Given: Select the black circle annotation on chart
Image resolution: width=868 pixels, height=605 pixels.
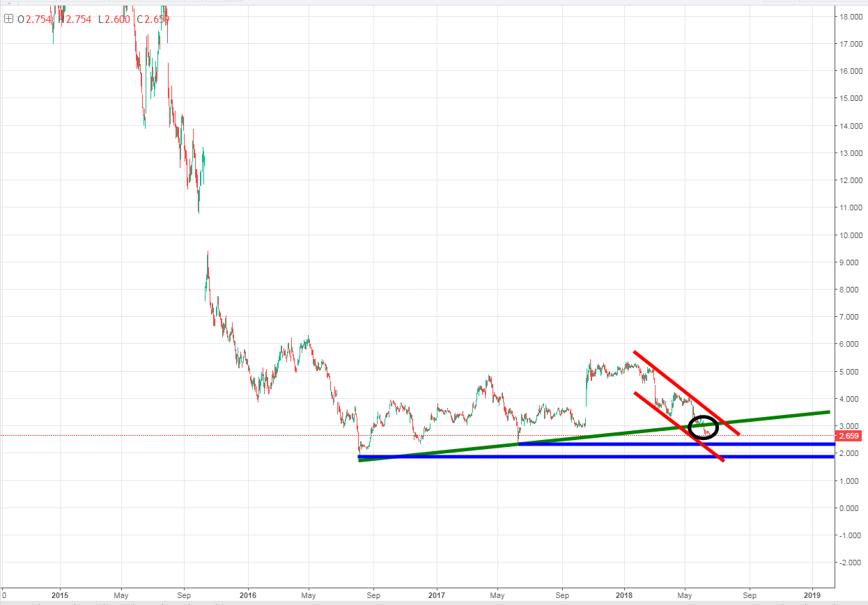Looking at the screenshot, I should coord(703,426).
